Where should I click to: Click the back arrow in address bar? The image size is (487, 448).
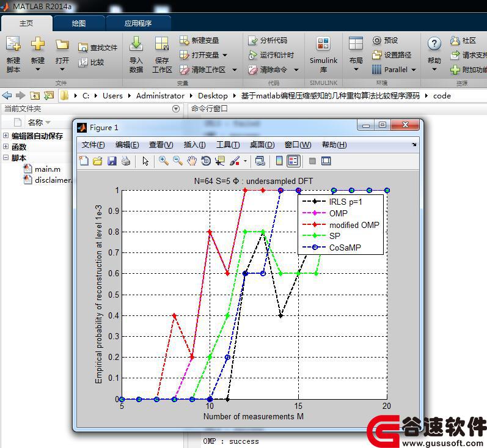pyautogui.click(x=7, y=95)
